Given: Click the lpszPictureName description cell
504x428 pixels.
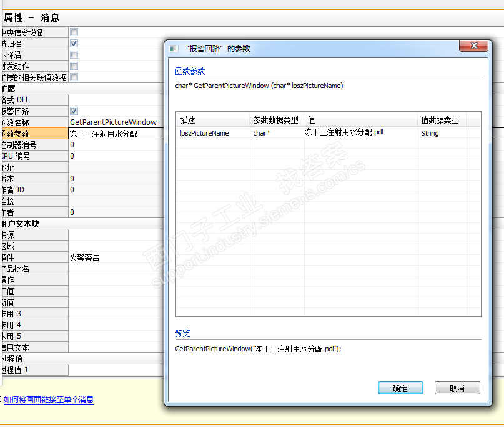Looking at the screenshot, I should click(x=213, y=133).
